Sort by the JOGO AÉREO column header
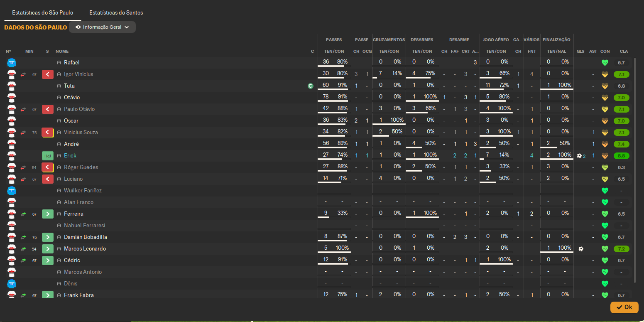The height and width of the screenshot is (322, 644). pos(496,40)
